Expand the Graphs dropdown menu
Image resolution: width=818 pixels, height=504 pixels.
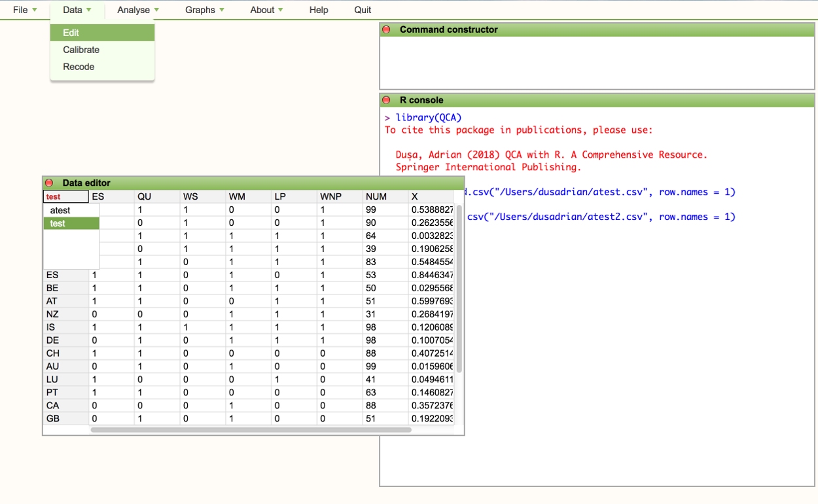coord(204,10)
